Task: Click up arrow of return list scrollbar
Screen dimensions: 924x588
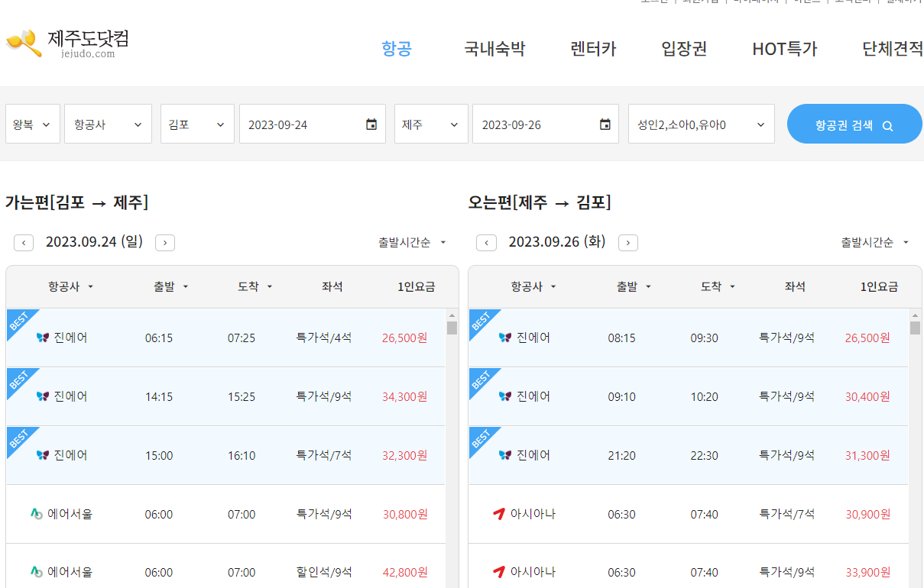Action: click(915, 315)
